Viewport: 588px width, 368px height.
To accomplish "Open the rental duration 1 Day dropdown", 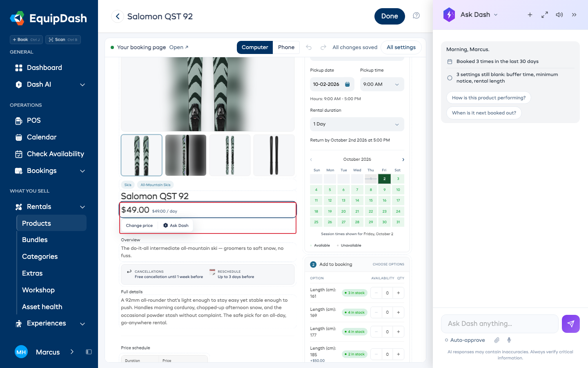I will coord(357,124).
